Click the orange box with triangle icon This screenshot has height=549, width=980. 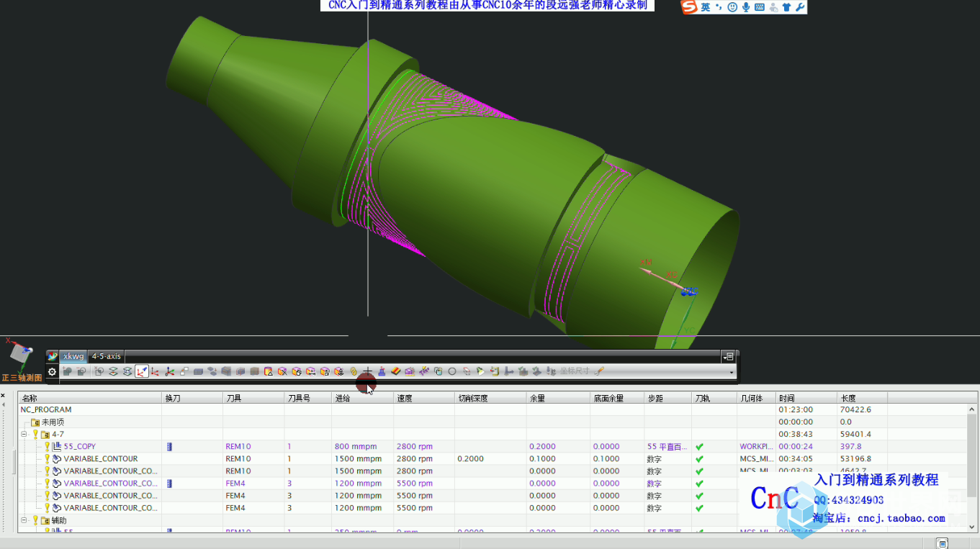(x=268, y=371)
